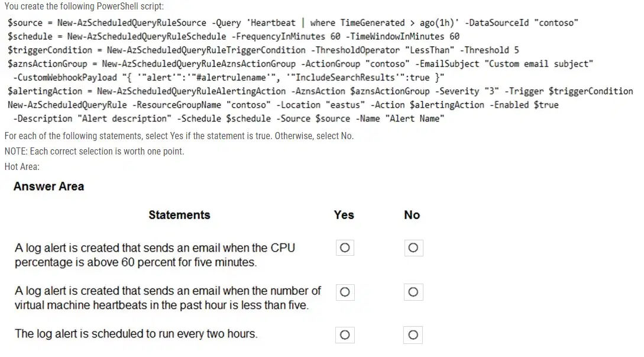Click the log alert two hours statement text
The image size is (644, 357).
[137, 333]
